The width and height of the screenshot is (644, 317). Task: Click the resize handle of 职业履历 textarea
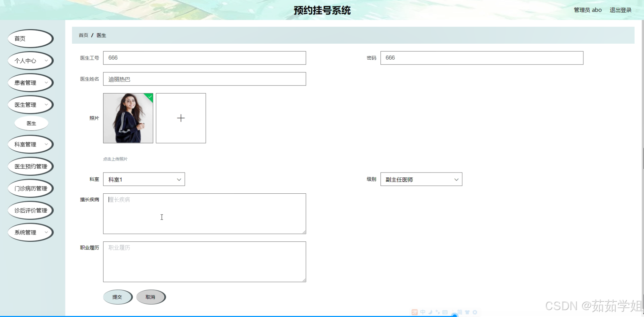coord(304,280)
